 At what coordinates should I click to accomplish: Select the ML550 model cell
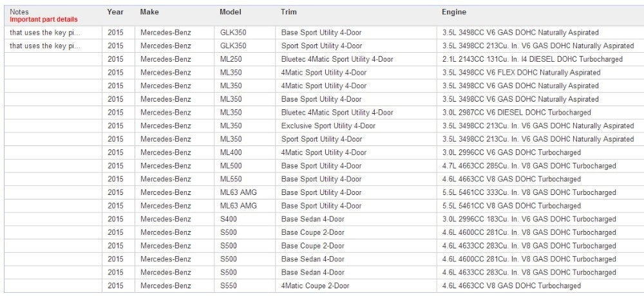tap(231, 179)
